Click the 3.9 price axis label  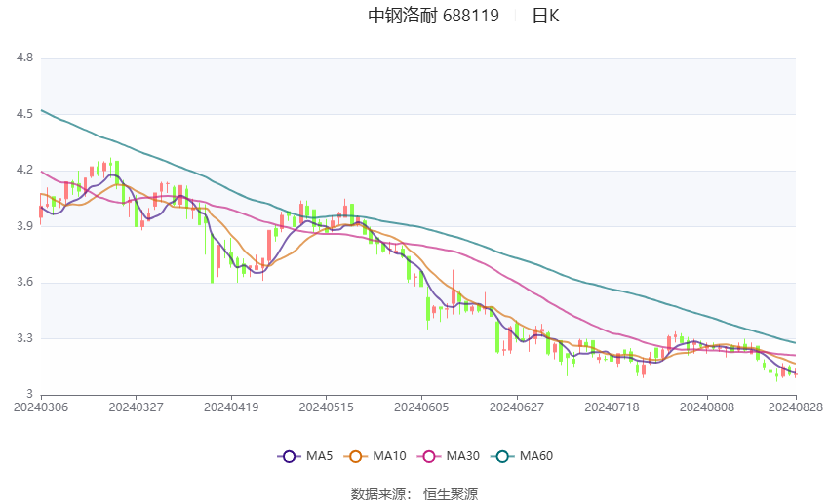tap(24, 226)
